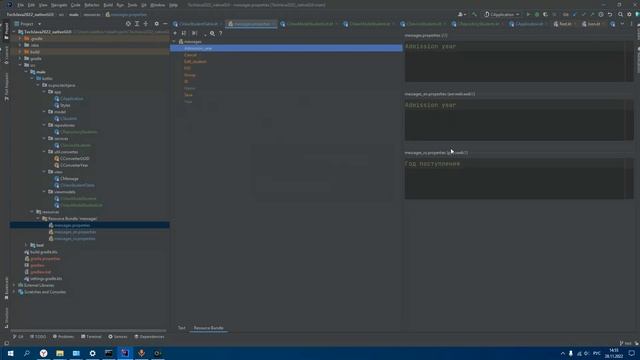This screenshot has height=360, width=640.
Task: Open File Explorer from taskbar
Action: point(60,353)
